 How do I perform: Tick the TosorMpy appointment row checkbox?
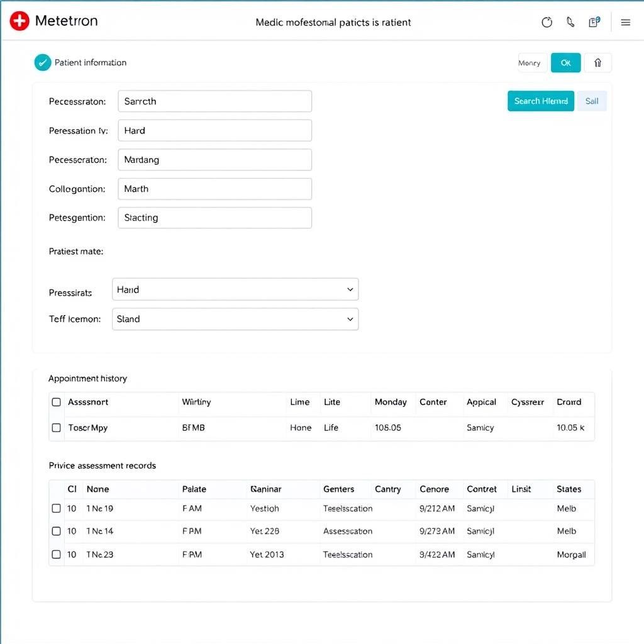click(57, 428)
